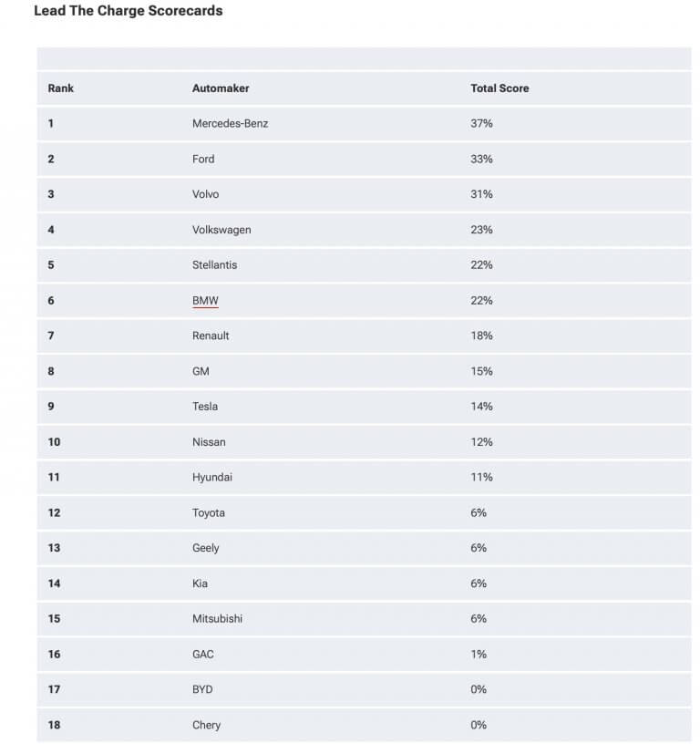The image size is (700, 754).
Task: Select the Tesla row name
Action: click(205, 407)
